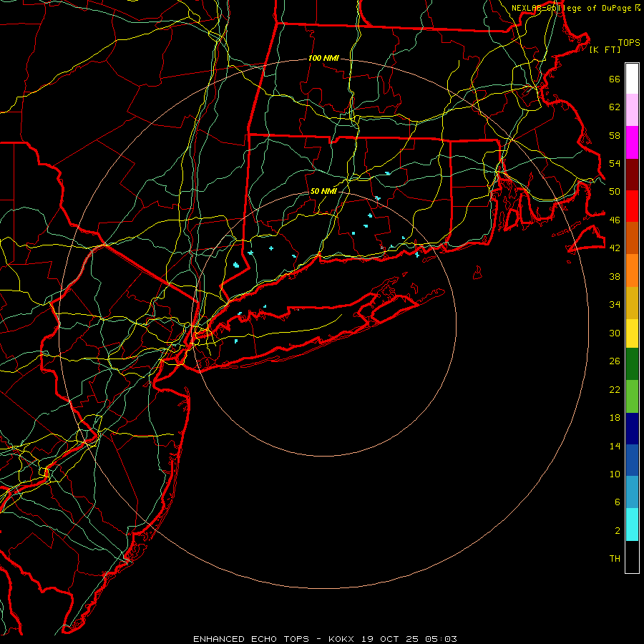Click the bright red 50 kft legend swatch
Screen dimensions: 644x644
tap(632, 206)
